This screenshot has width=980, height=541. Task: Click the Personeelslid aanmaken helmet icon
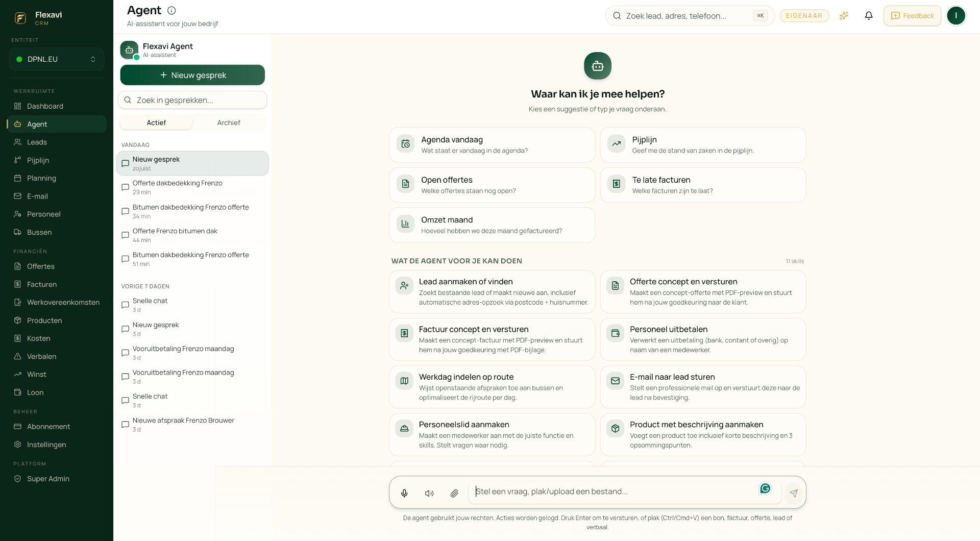[x=404, y=429]
